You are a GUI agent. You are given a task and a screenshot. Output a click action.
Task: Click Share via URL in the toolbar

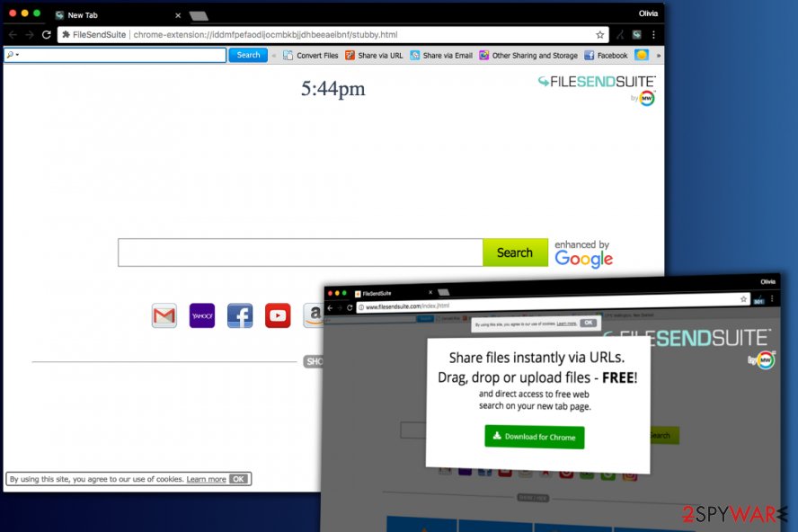(374, 56)
